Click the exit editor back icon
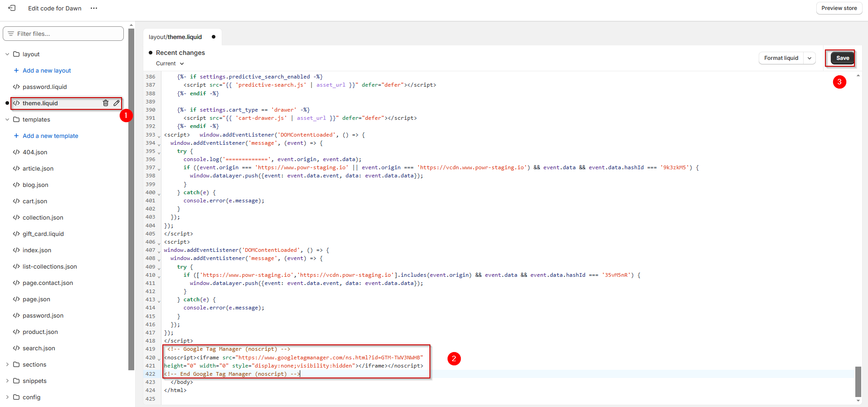 click(12, 8)
